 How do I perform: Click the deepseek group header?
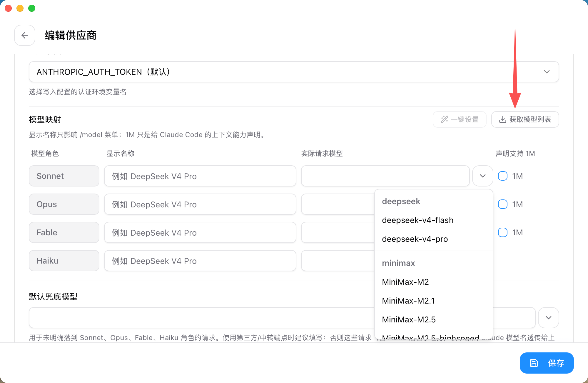tap(401, 201)
